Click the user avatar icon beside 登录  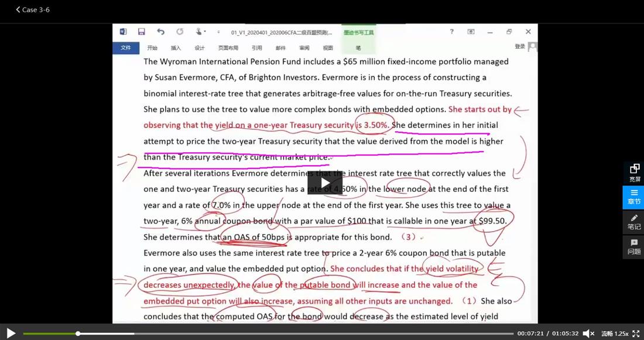[532, 47]
